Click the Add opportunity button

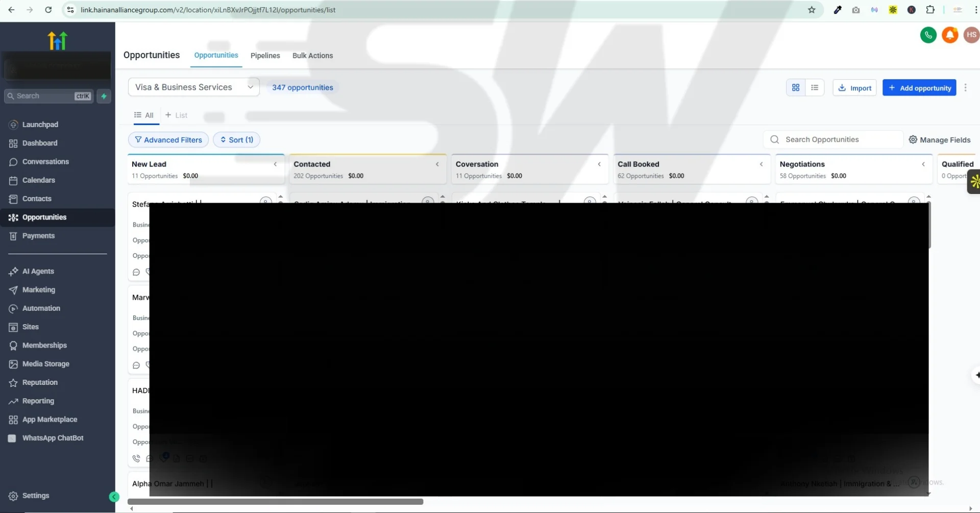pyautogui.click(x=919, y=88)
